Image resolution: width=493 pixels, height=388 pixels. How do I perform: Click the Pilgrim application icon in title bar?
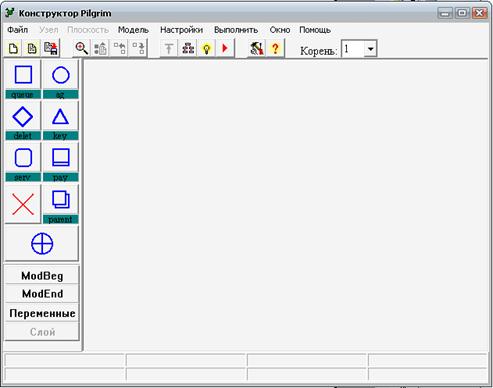pyautogui.click(x=10, y=13)
